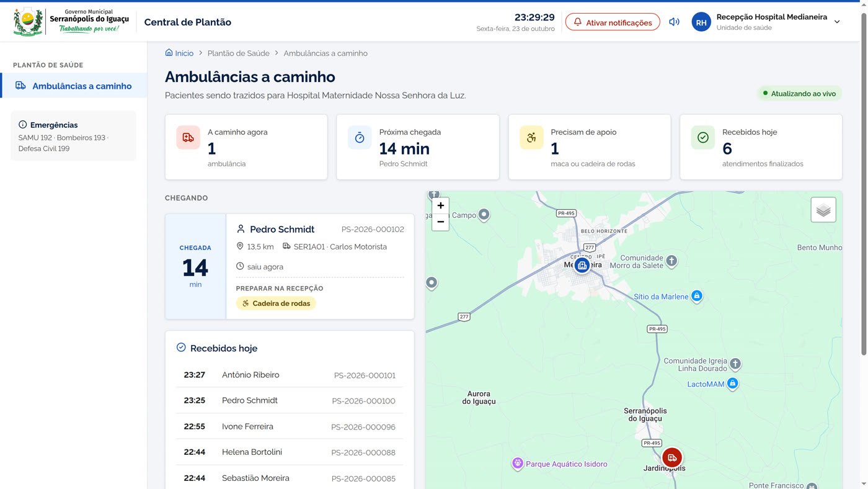Click the LactoMAM map marker

pyautogui.click(x=732, y=384)
